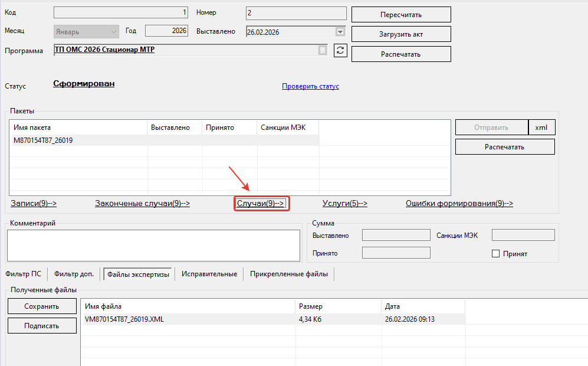Click the refresh icon beside Программа field
Image resolution: width=588 pixels, height=366 pixels.
pos(340,50)
